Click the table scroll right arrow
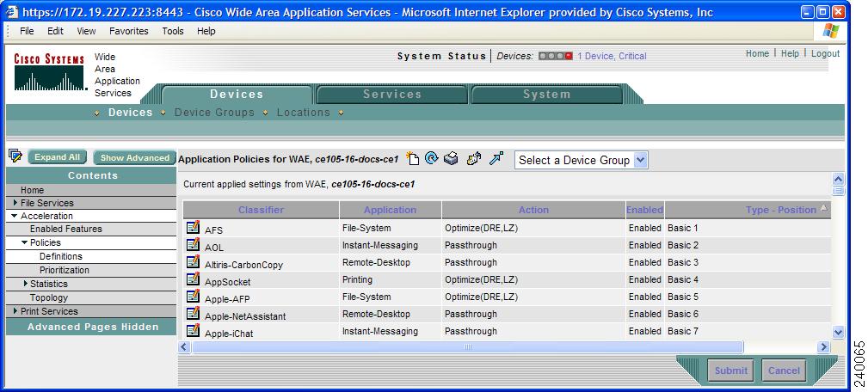This screenshot has height=392, width=868. 824,347
